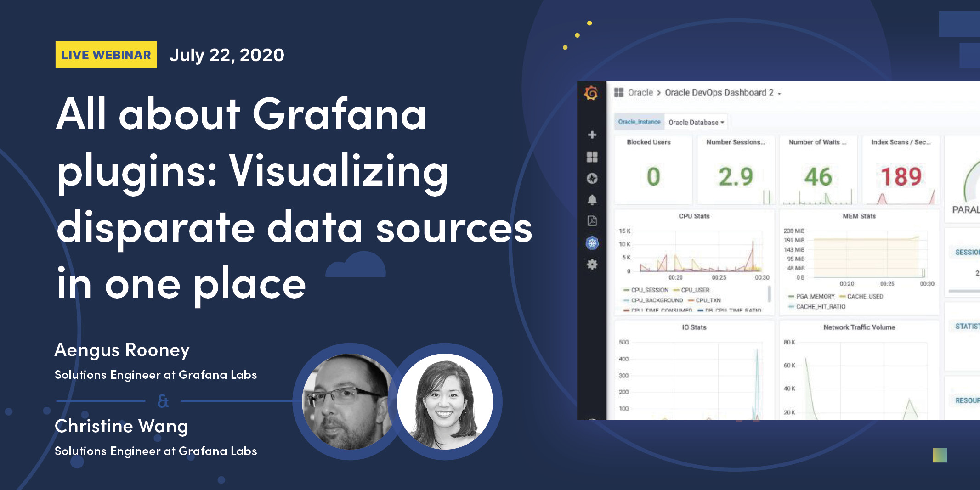Click the waits value 46
The height and width of the screenshot is (490, 980).
pyautogui.click(x=818, y=177)
